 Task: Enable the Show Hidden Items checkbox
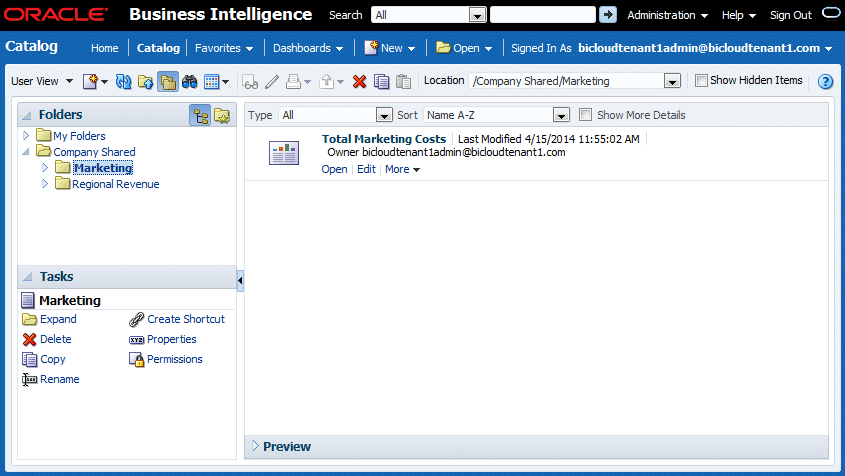pyautogui.click(x=701, y=81)
